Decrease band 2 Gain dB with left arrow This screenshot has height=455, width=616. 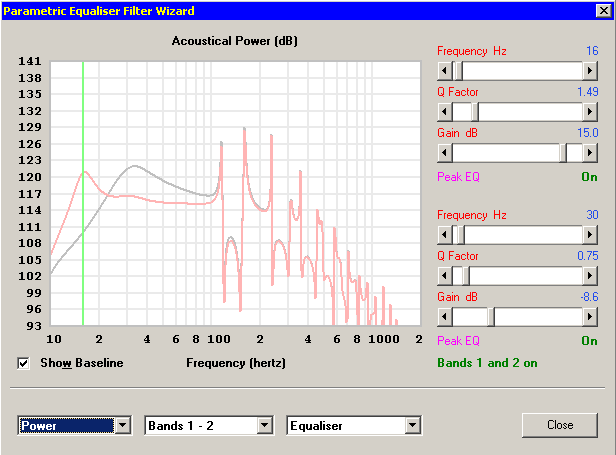pos(445,317)
